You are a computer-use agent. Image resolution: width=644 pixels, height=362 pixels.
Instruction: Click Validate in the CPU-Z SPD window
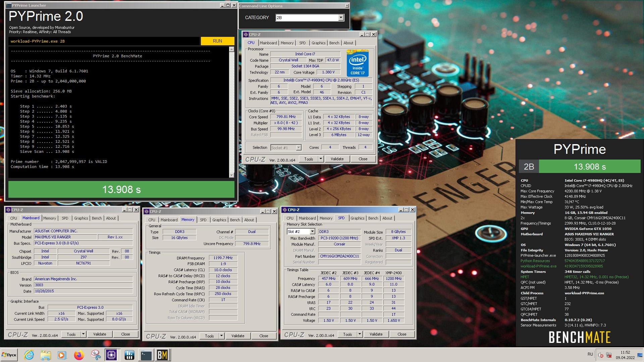376,334
